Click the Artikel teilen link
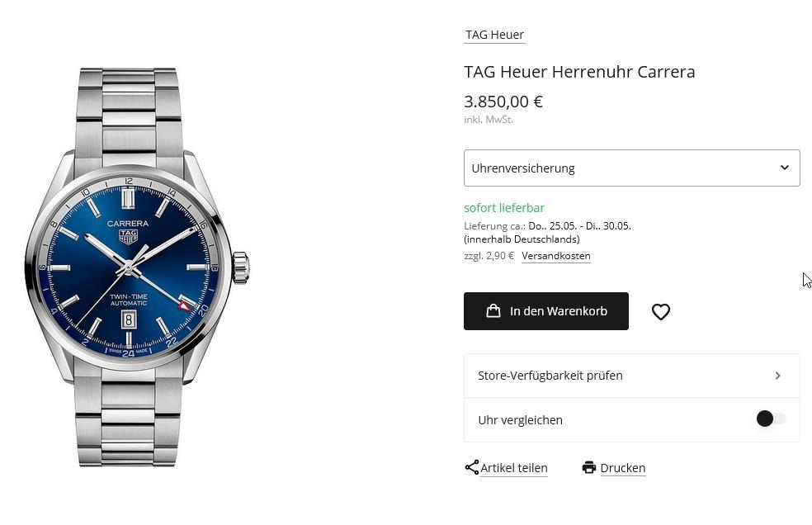The image size is (812, 525). point(514,468)
